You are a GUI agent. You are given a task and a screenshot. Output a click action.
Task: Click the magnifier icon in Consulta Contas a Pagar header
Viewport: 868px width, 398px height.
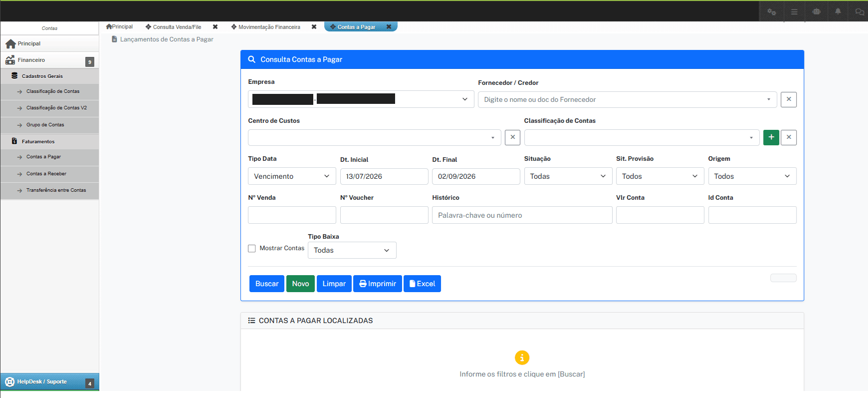252,59
